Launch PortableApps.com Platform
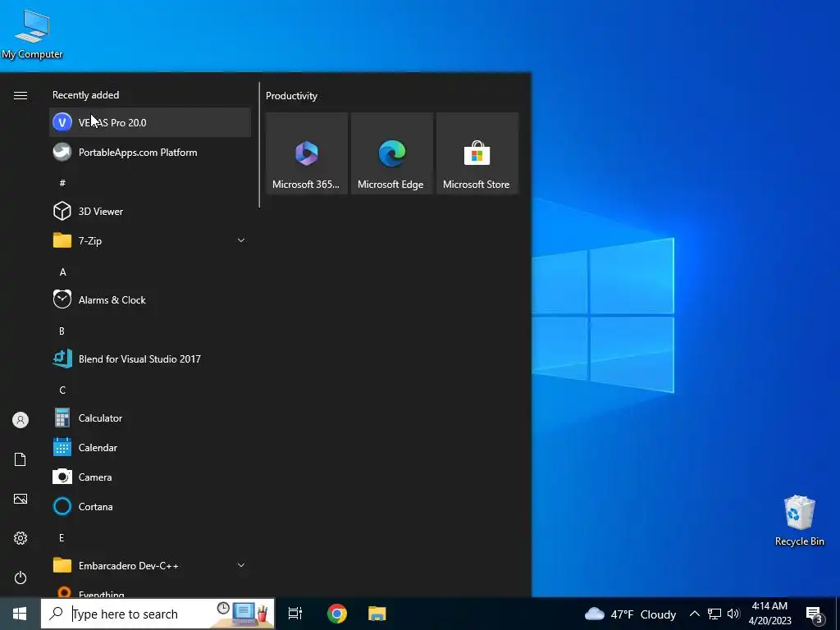 point(150,152)
